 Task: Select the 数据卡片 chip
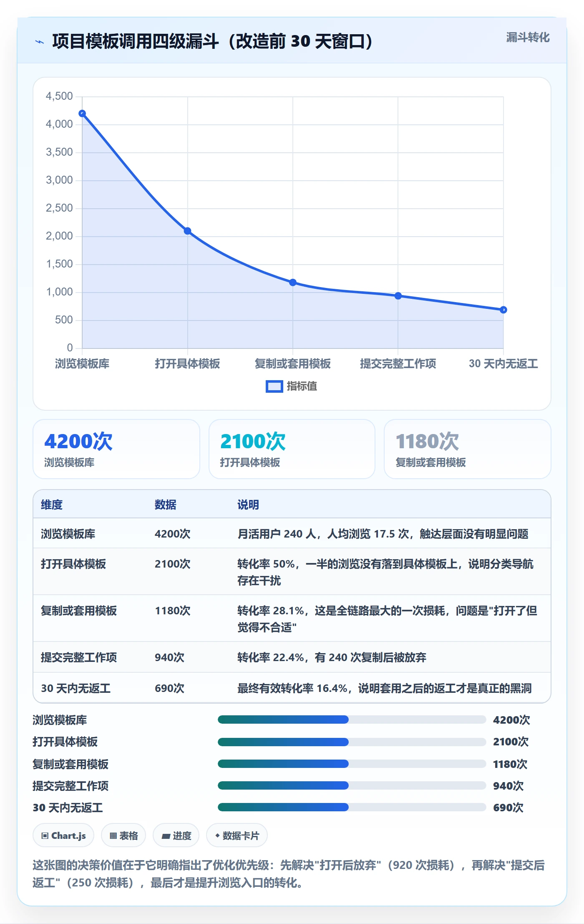[237, 836]
